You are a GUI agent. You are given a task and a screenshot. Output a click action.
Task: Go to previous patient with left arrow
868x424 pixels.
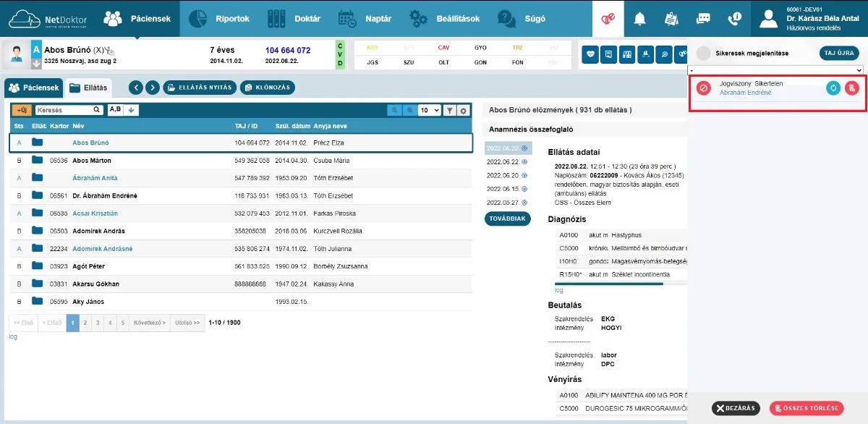point(135,88)
